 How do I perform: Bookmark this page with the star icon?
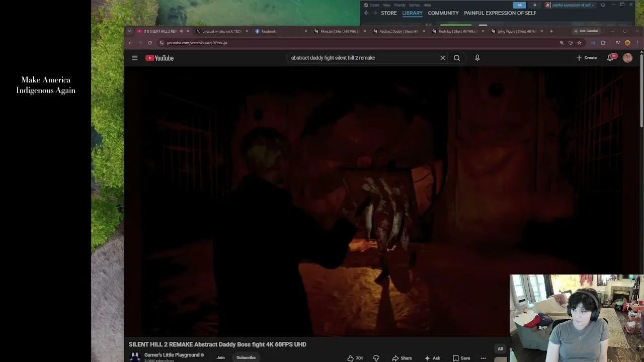[x=580, y=43]
